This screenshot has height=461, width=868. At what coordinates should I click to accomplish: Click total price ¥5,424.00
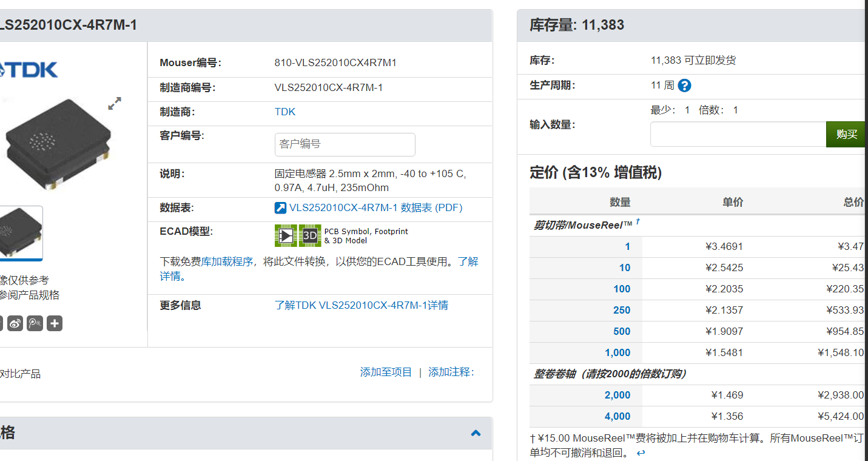(841, 416)
